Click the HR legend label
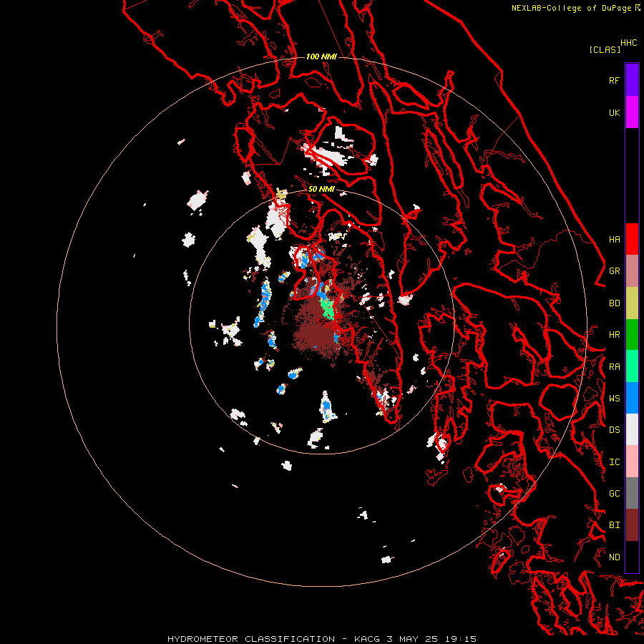This screenshot has height=644, width=644. pos(614,335)
